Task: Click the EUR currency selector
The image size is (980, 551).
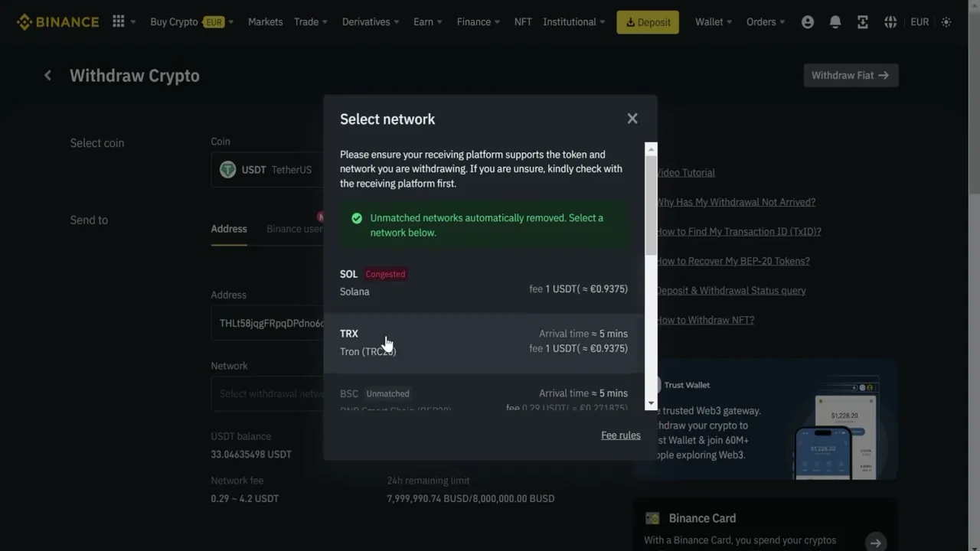Action: (920, 22)
